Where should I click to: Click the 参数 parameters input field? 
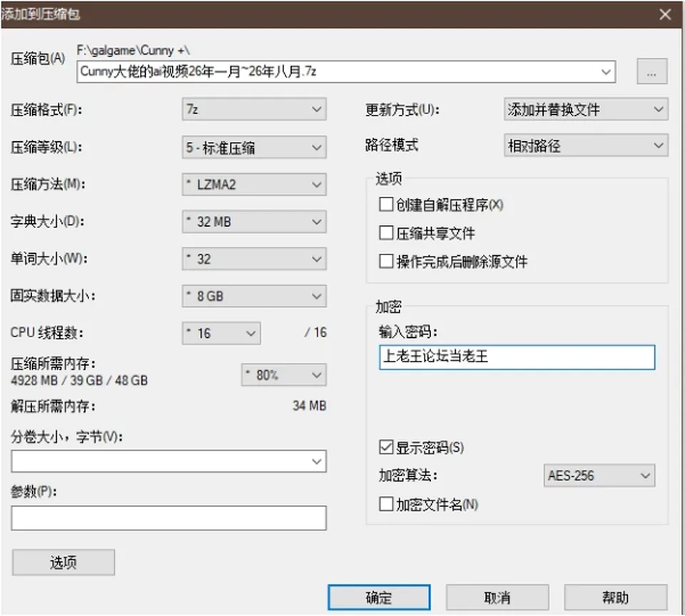tap(168, 518)
